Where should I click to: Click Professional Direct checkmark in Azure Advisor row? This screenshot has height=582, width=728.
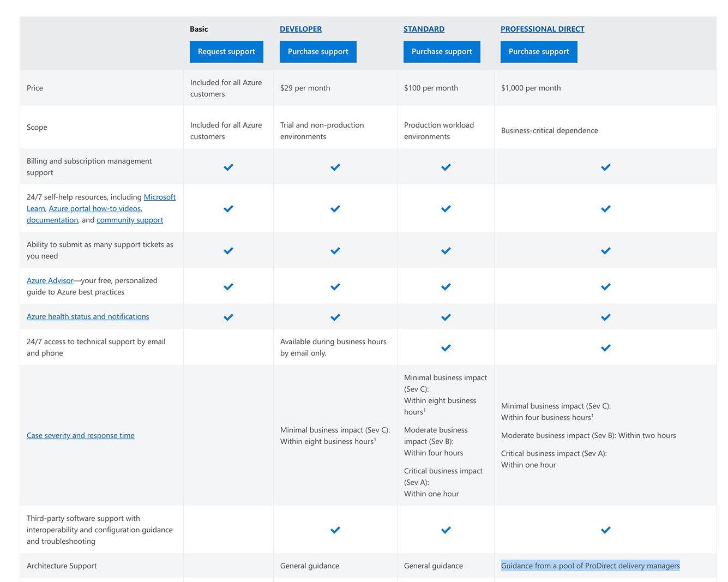pos(605,286)
